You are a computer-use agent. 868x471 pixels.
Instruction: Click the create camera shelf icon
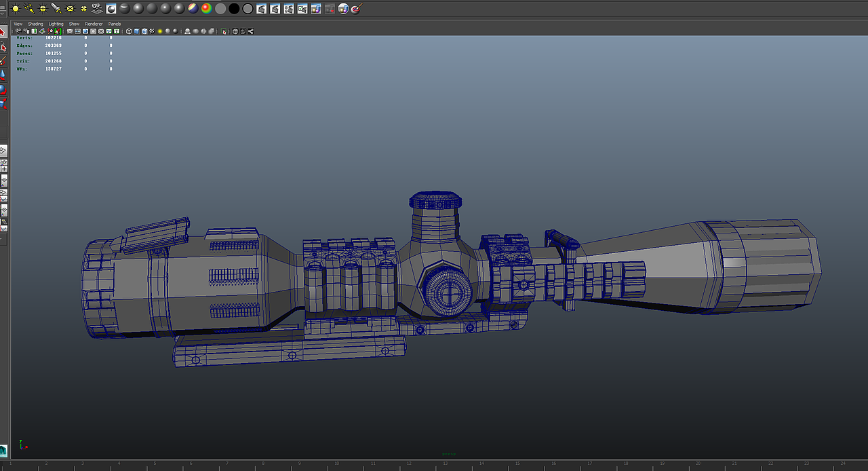97,9
